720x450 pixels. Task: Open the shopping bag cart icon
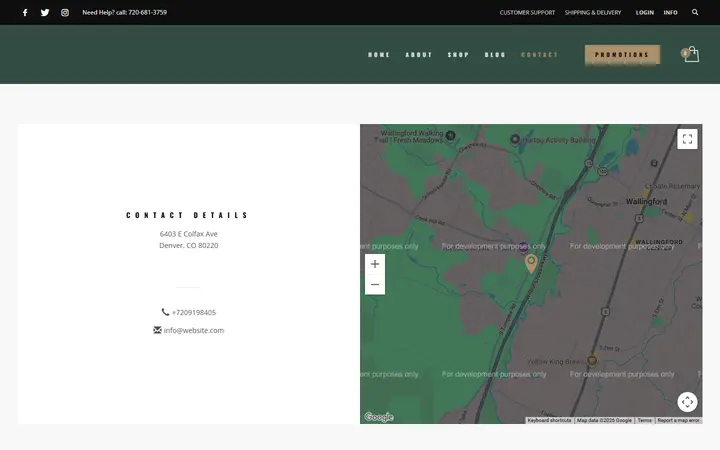tap(690, 54)
